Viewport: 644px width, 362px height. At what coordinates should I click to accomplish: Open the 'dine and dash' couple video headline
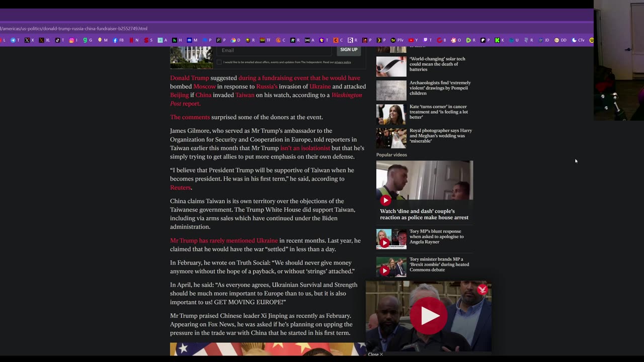pos(424,214)
